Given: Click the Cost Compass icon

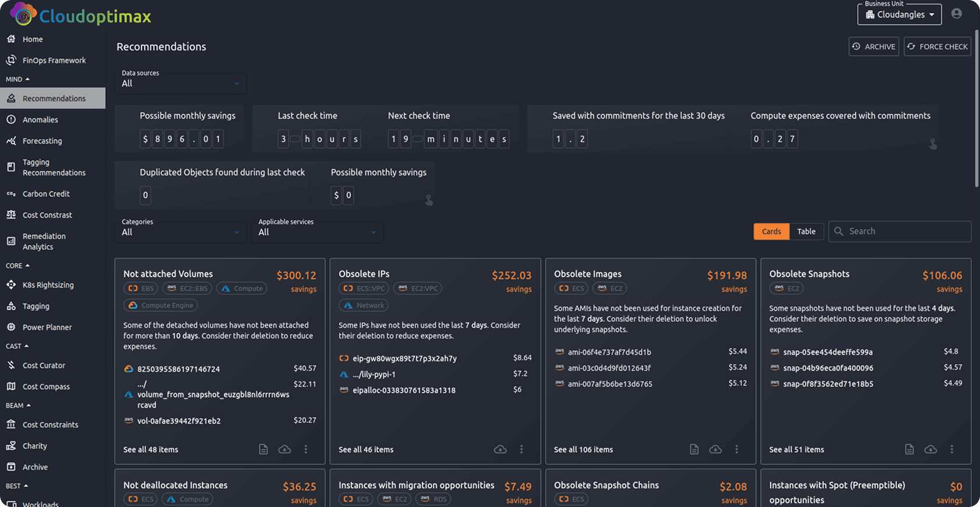Looking at the screenshot, I should point(11,387).
